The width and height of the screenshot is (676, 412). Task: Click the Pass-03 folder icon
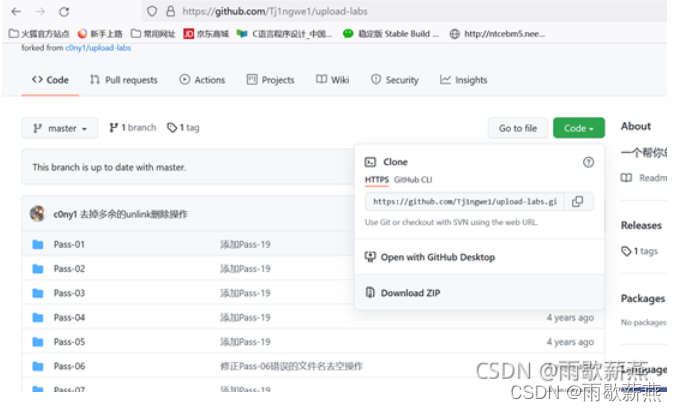(38, 293)
